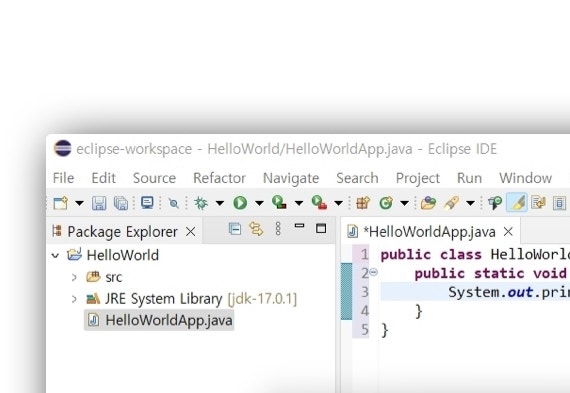Open the Package Explorer View Menu
Viewport: 570px width, 393px height.
click(x=278, y=229)
